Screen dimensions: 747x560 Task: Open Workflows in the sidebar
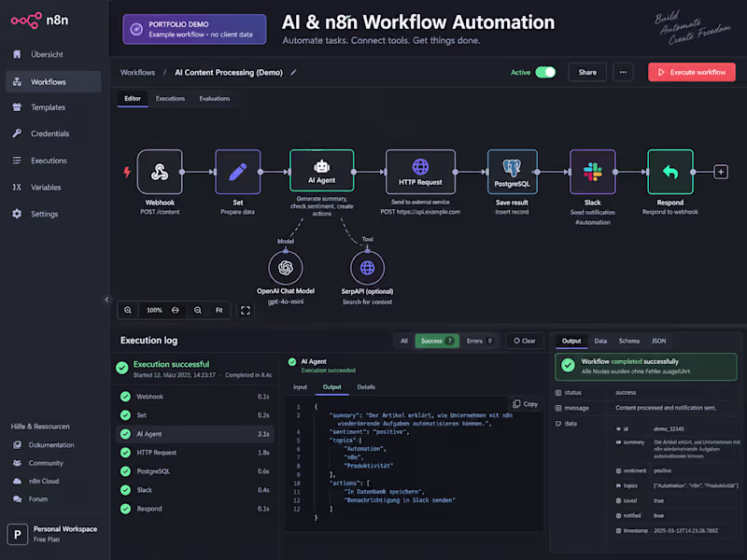coord(53,82)
